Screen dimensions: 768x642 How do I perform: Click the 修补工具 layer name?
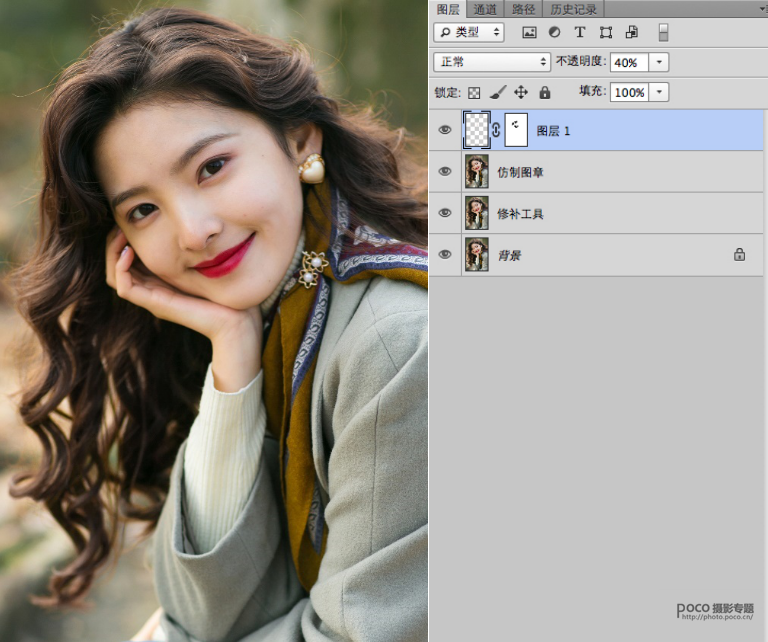coord(520,214)
